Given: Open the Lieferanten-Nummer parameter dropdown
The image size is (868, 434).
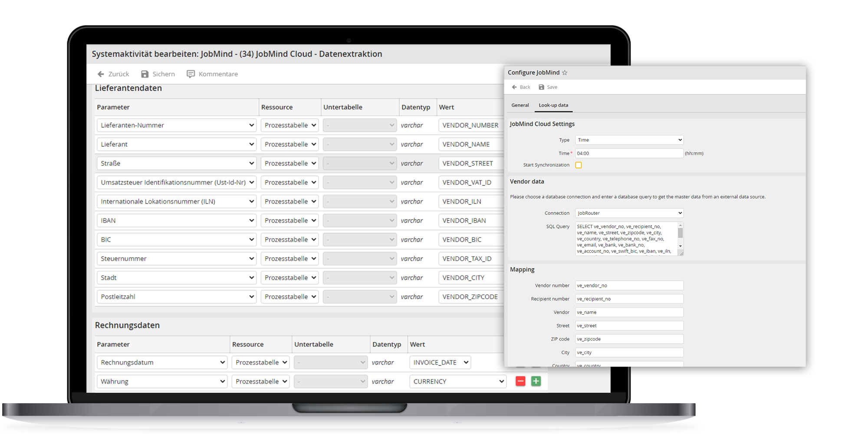Looking at the screenshot, I should [176, 125].
